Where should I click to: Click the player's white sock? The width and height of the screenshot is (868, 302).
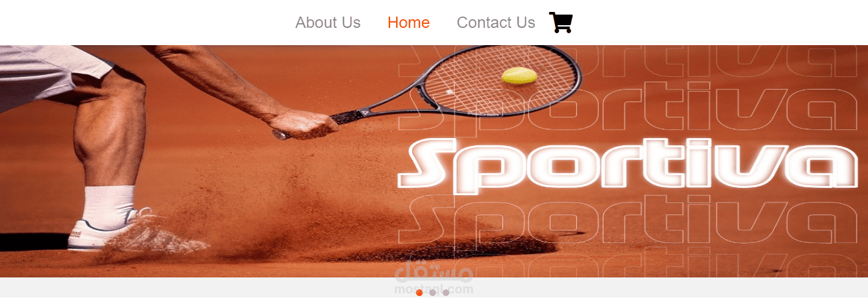pyautogui.click(x=110, y=206)
